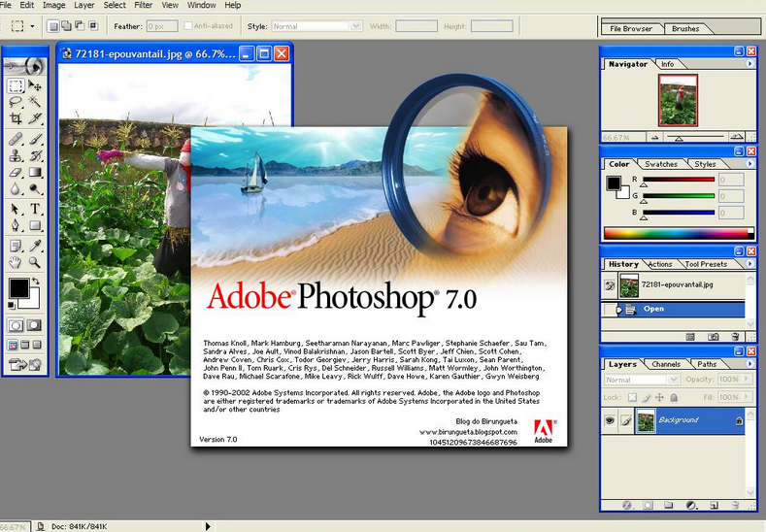Toggle lock all padlock in Layers panel
The image size is (766, 532).
pyautogui.click(x=674, y=397)
